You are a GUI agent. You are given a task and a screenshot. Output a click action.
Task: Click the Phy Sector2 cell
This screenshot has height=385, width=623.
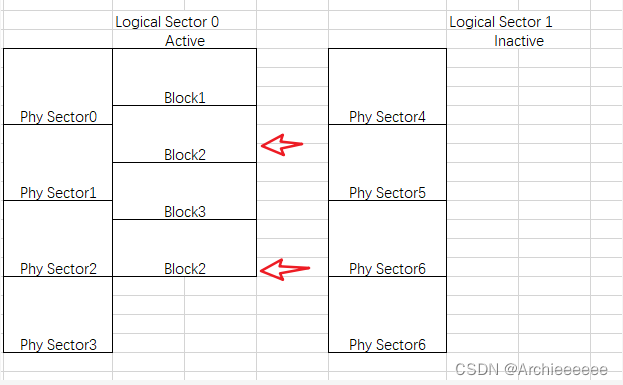pos(58,238)
